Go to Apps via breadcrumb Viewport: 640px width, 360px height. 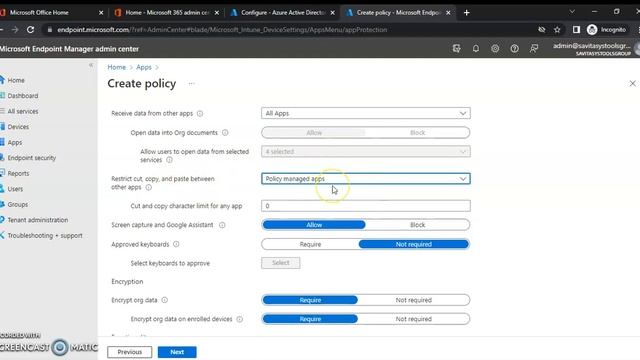(144, 67)
